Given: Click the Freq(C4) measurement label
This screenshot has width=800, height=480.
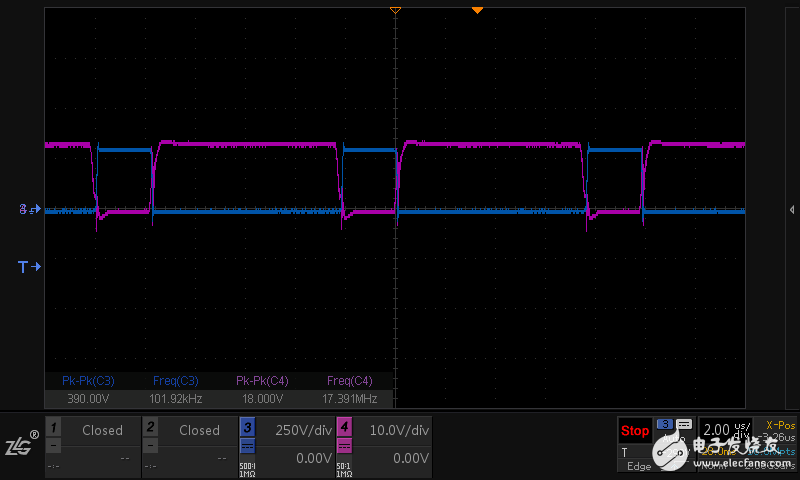Looking at the screenshot, I should tap(349, 381).
